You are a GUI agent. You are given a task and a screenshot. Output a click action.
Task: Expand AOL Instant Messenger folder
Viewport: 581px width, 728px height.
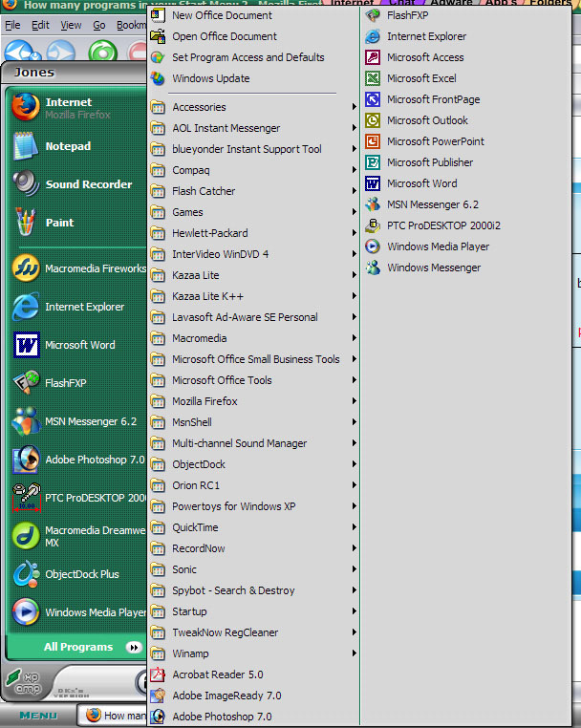pos(253,128)
